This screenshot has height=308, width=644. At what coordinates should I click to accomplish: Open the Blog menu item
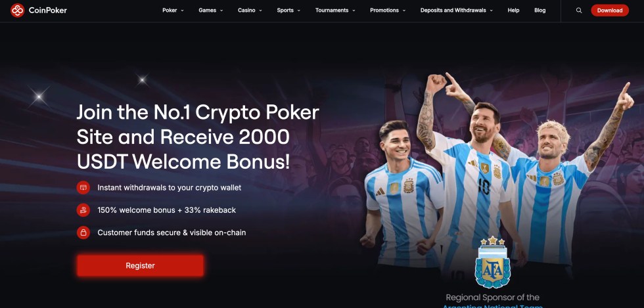(x=540, y=11)
